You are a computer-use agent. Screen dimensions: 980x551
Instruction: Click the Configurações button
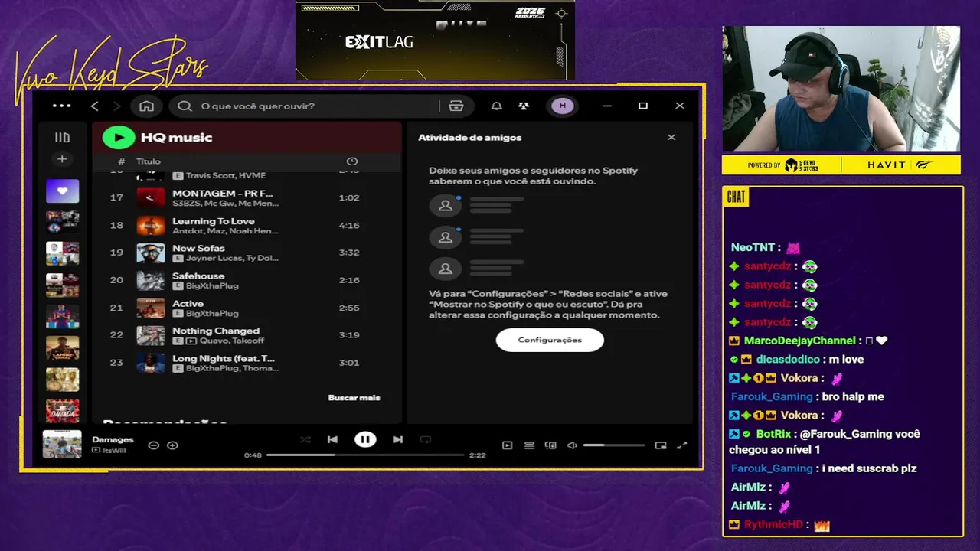(x=550, y=340)
